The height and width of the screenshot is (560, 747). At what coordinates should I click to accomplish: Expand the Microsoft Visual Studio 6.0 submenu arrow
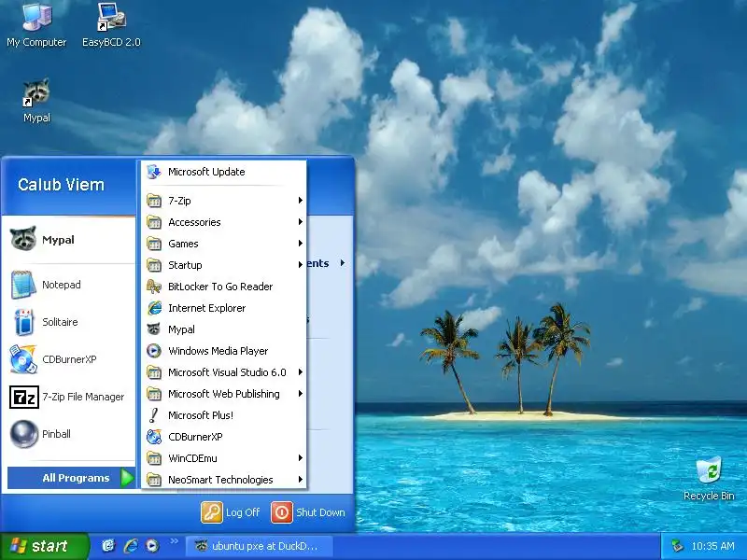(x=300, y=371)
